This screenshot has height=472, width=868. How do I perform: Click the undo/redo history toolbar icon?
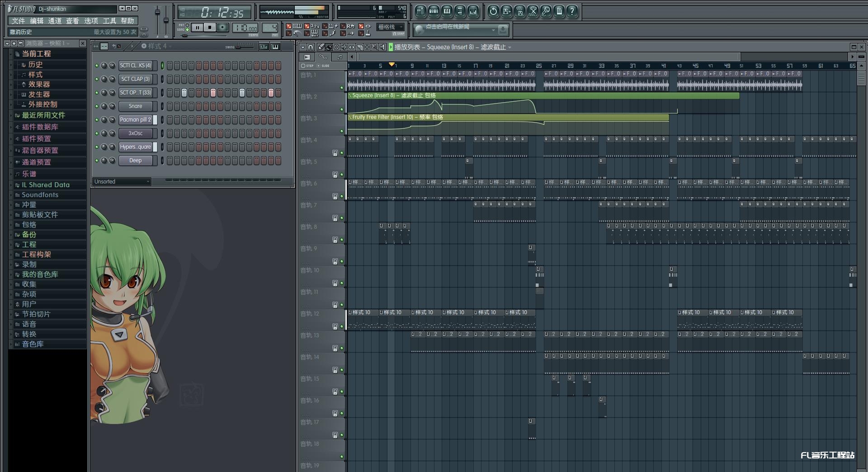pyautogui.click(x=493, y=11)
